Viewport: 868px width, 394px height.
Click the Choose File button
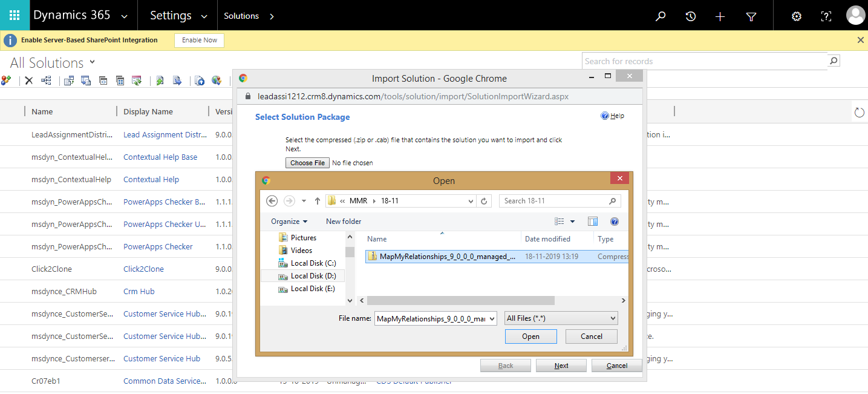coord(308,163)
